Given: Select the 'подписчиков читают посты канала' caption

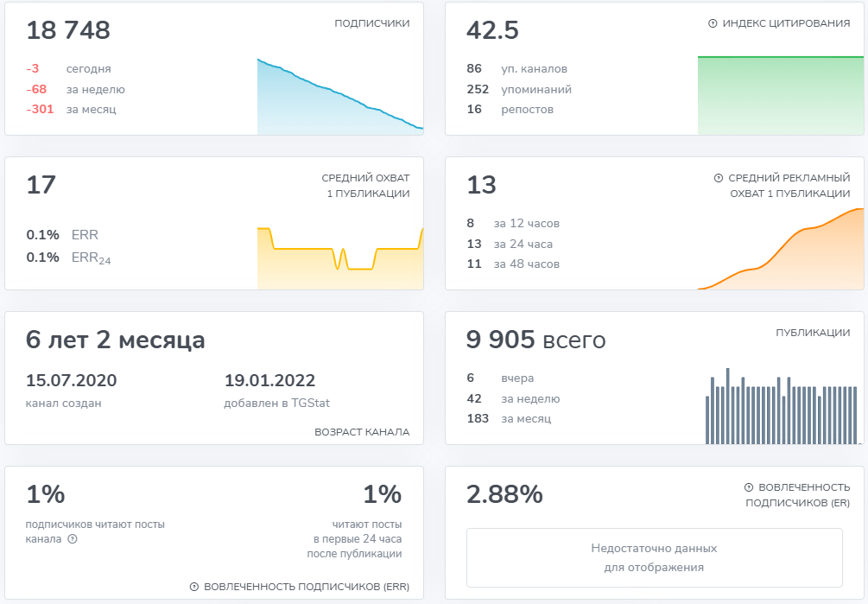Looking at the screenshot, I should 95,531.
